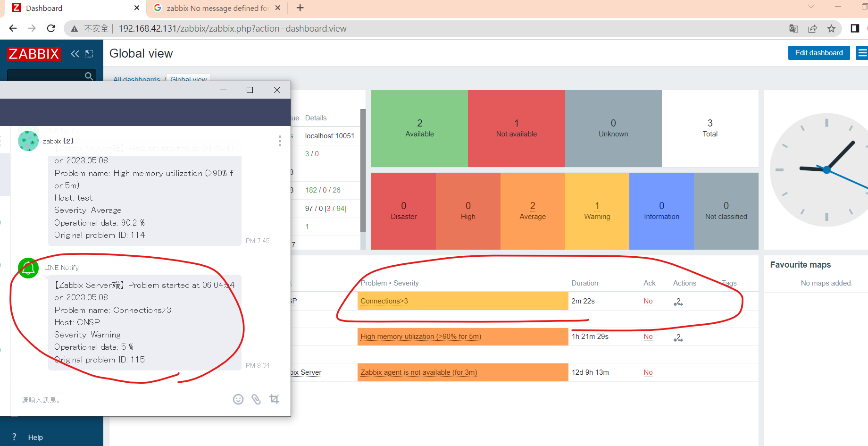This screenshot has width=868, height=446.
Task: Click the Total hosts tile
Action: 710,128
